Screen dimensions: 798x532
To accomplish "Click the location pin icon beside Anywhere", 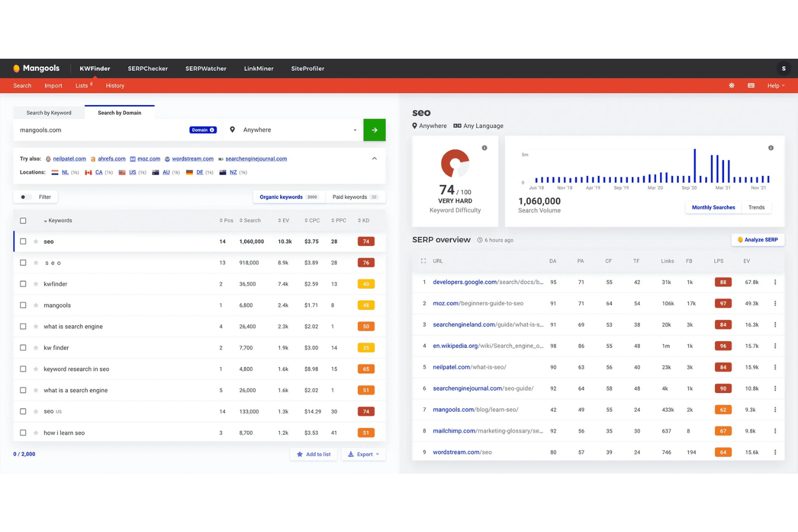I will [x=232, y=130].
